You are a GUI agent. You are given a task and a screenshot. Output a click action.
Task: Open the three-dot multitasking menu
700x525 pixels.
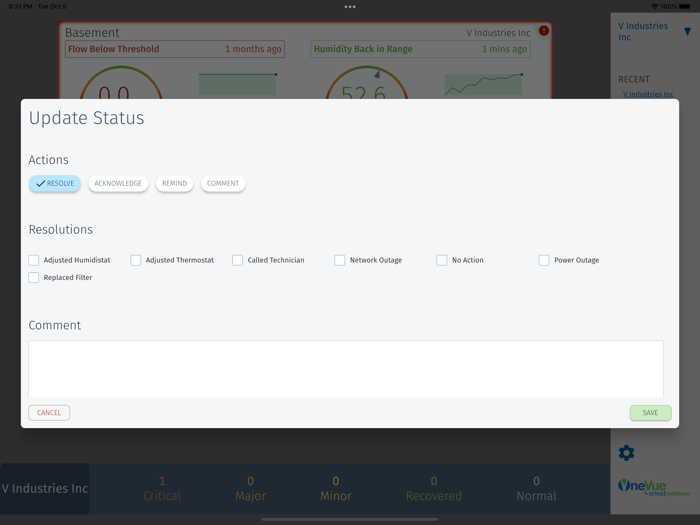pos(350,7)
